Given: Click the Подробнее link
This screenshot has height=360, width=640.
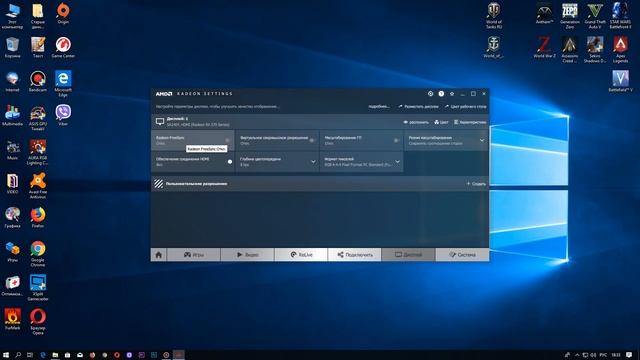Looking at the screenshot, I should point(379,107).
